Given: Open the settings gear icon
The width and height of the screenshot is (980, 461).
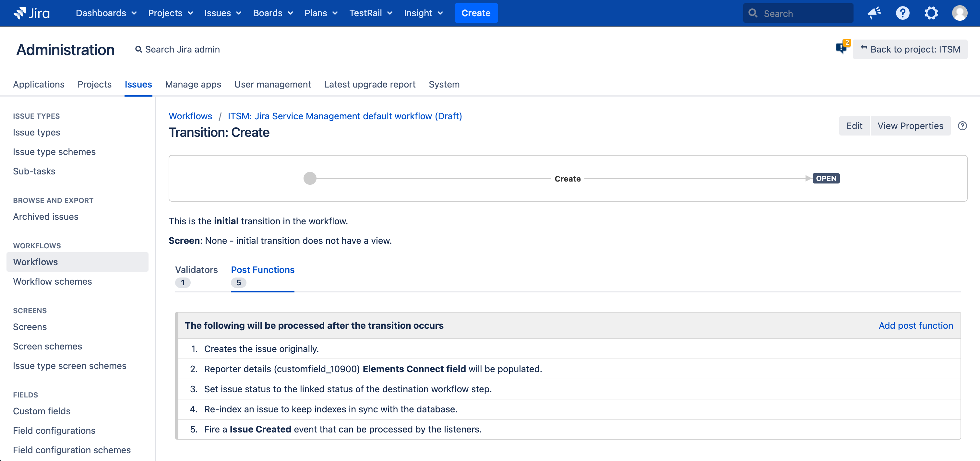Looking at the screenshot, I should coord(931,13).
